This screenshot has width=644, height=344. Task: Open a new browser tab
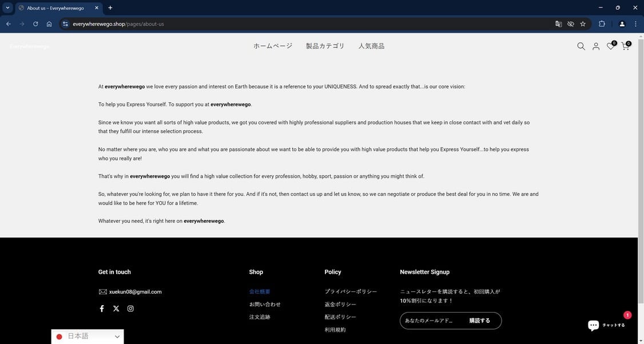pos(110,8)
